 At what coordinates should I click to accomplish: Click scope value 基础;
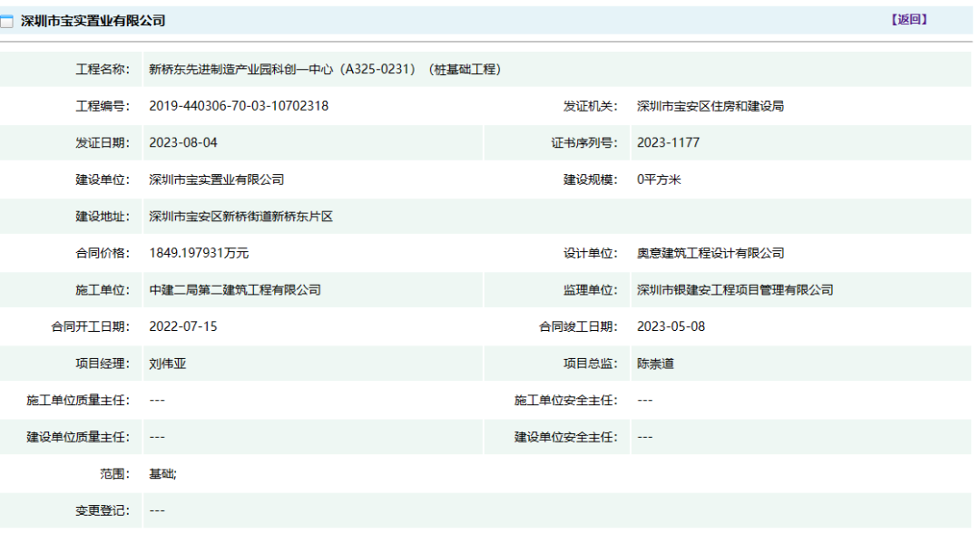162,474
